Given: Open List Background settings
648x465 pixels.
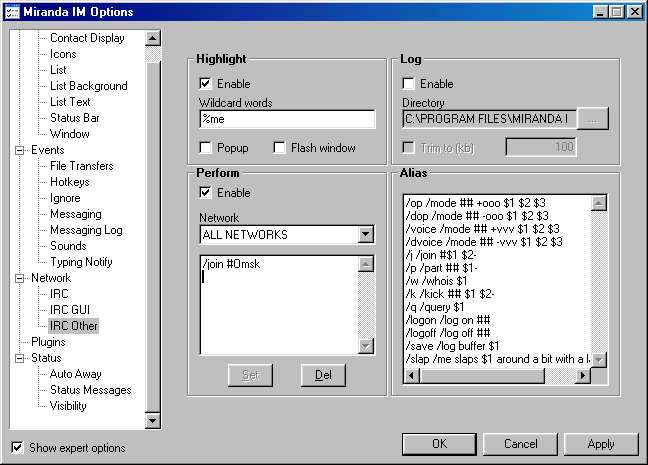Looking at the screenshot, I should pyautogui.click(x=89, y=86).
